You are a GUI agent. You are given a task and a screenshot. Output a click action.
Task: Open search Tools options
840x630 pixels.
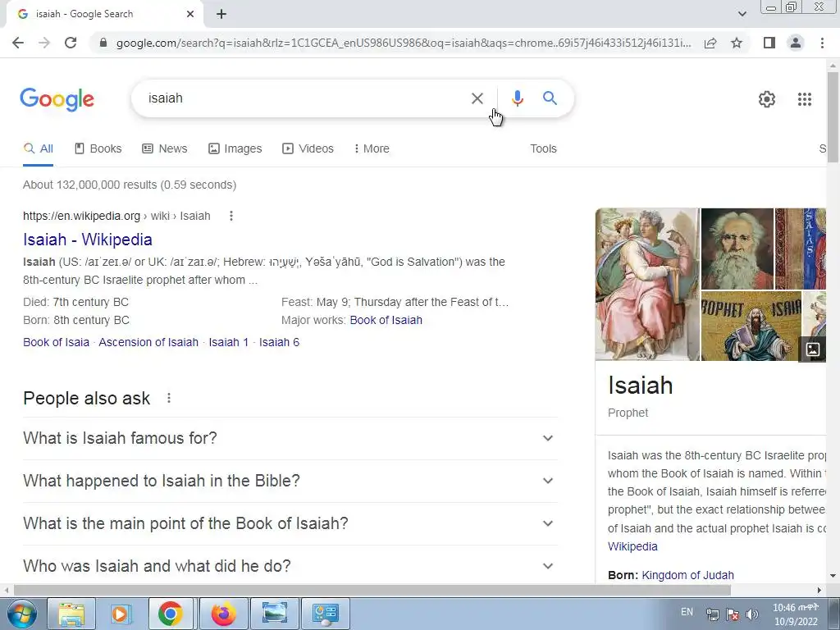pos(543,149)
